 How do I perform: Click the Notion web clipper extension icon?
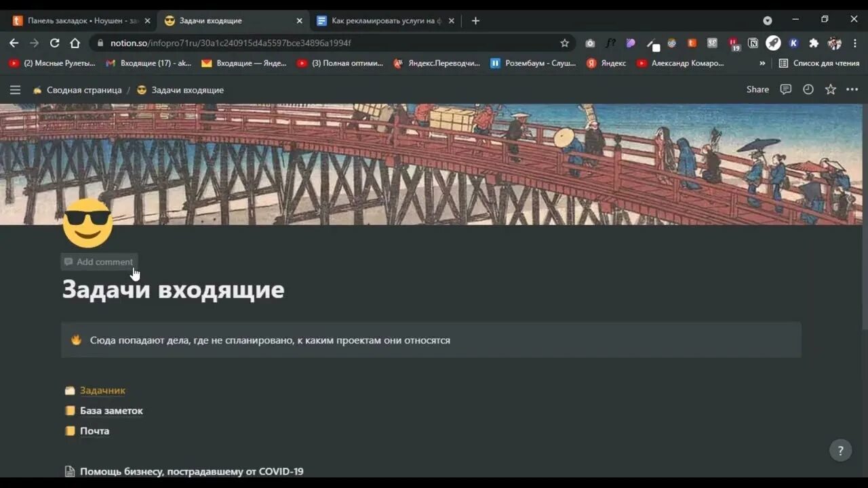click(x=753, y=43)
